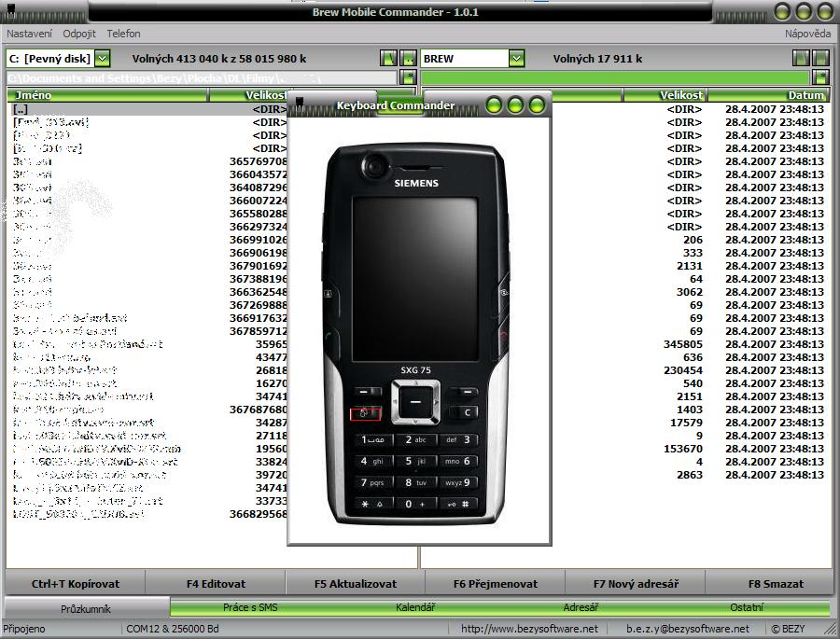This screenshot has width=840, height=639.
Task: Click the F7 Nový adresář button
Action: tap(636, 584)
